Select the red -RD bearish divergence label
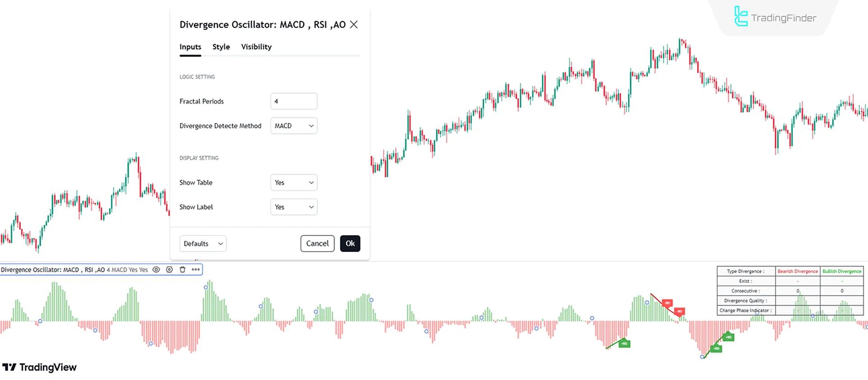The image size is (868, 380). (667, 303)
